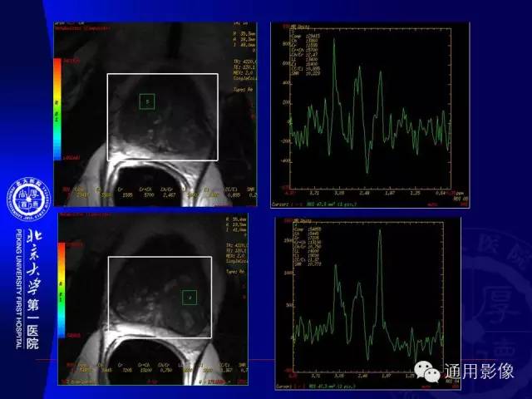Click the Cho/Cr value 0.750 in the metabolite row

tap(165, 371)
